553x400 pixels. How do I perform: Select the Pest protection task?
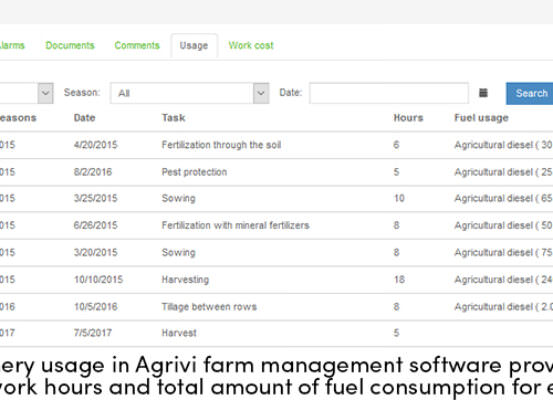tap(194, 172)
